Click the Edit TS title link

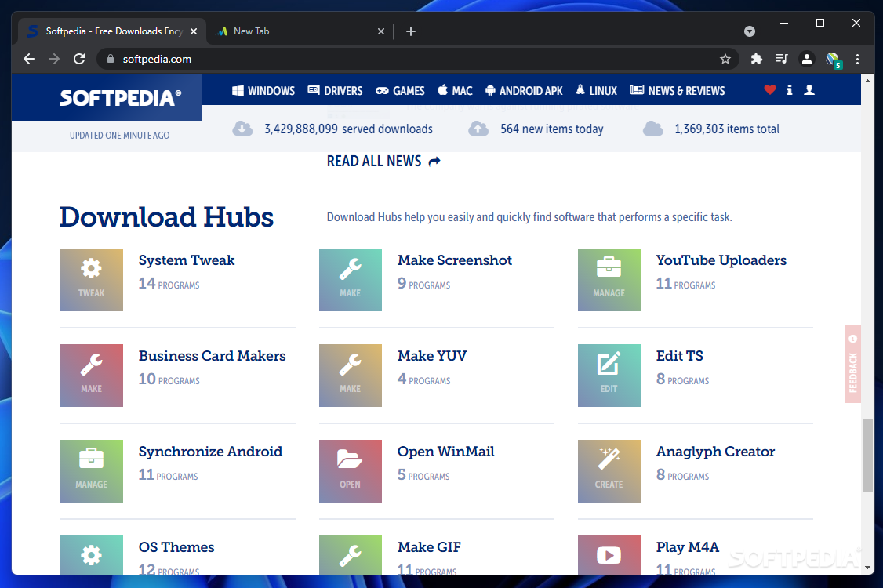point(679,356)
